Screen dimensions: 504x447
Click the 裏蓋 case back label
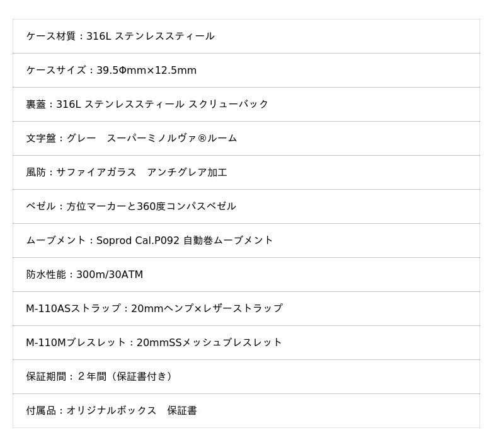click(36, 105)
